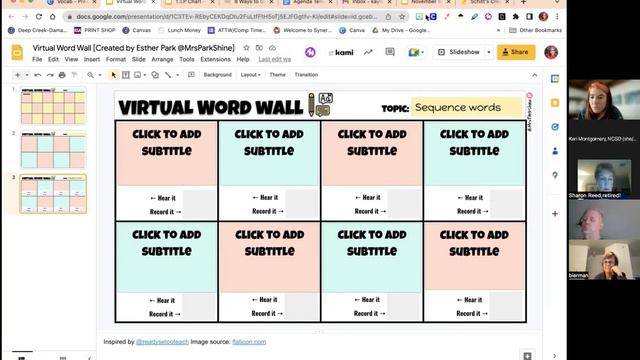Check the cloud document status icon

[272, 48]
